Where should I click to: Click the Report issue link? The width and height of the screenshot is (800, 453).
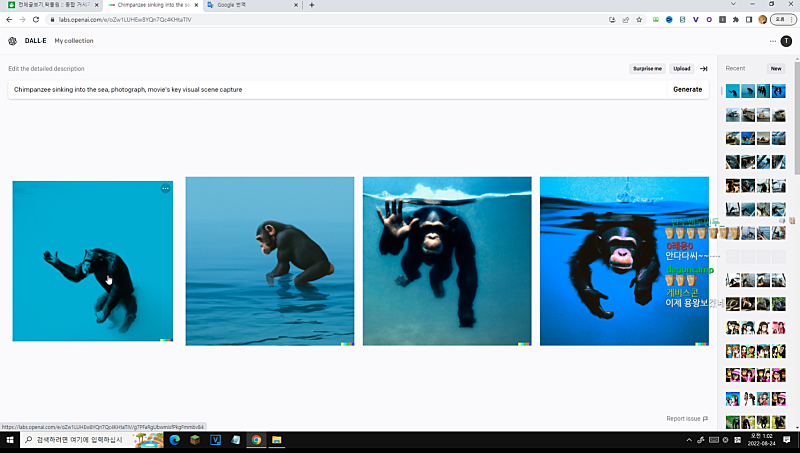(686, 418)
